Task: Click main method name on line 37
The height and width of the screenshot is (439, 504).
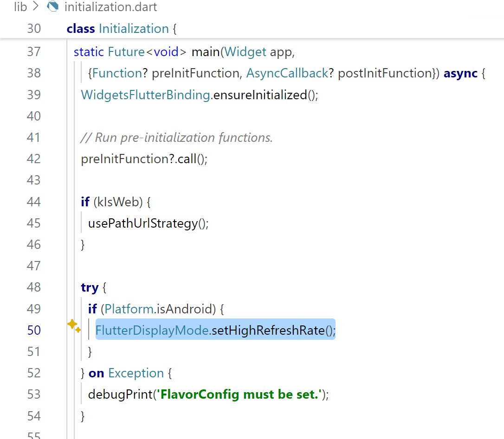Action: [206, 52]
